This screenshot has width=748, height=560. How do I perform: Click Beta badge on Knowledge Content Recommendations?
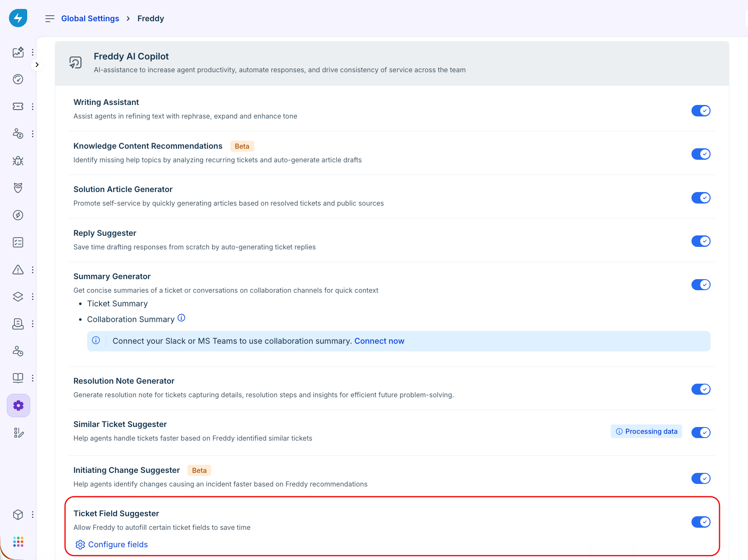click(x=242, y=146)
